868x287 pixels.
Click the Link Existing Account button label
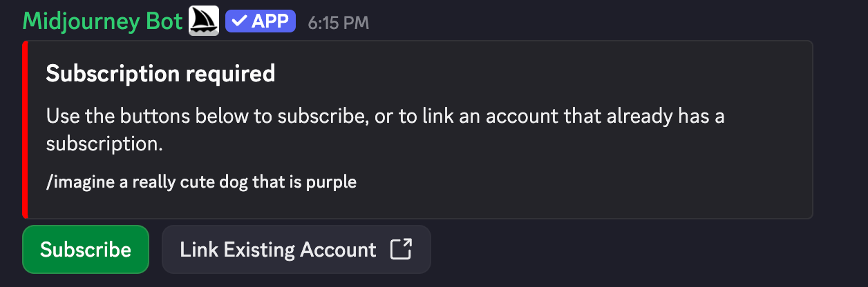tap(278, 249)
